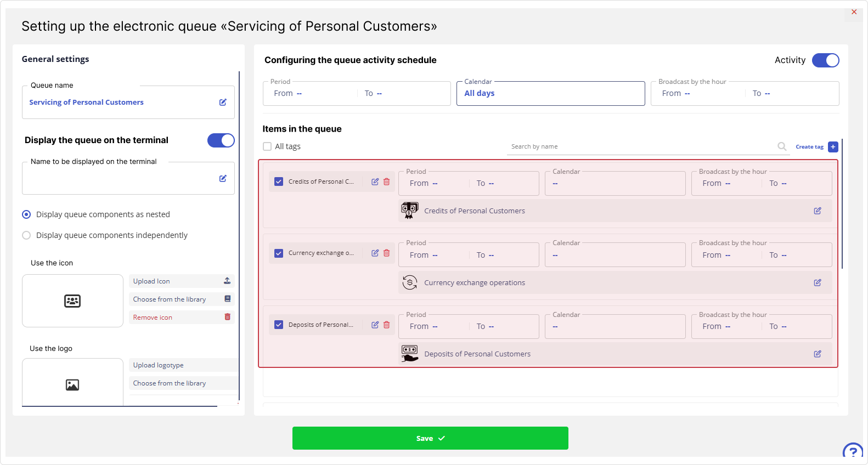
Task: Click the plus icon beside Create tag
Action: point(833,147)
